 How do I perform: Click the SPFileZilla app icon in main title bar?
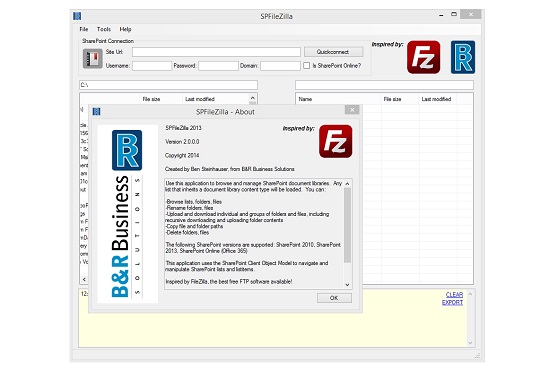[x=77, y=16]
